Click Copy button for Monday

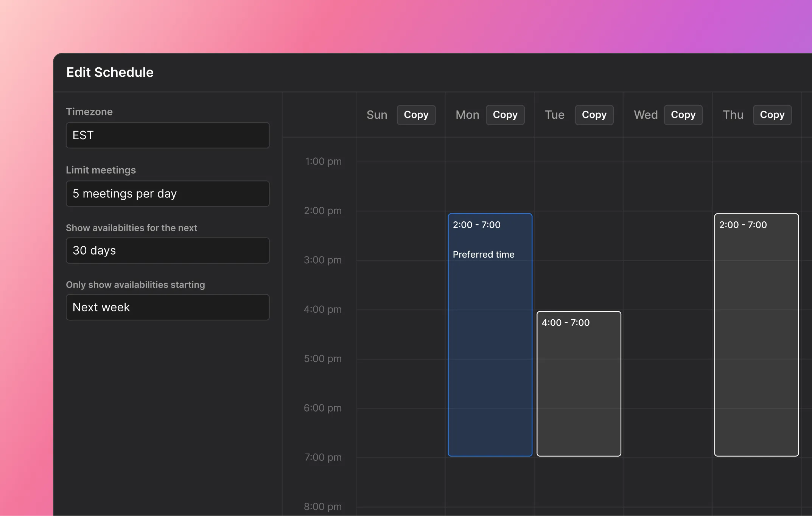pos(505,115)
